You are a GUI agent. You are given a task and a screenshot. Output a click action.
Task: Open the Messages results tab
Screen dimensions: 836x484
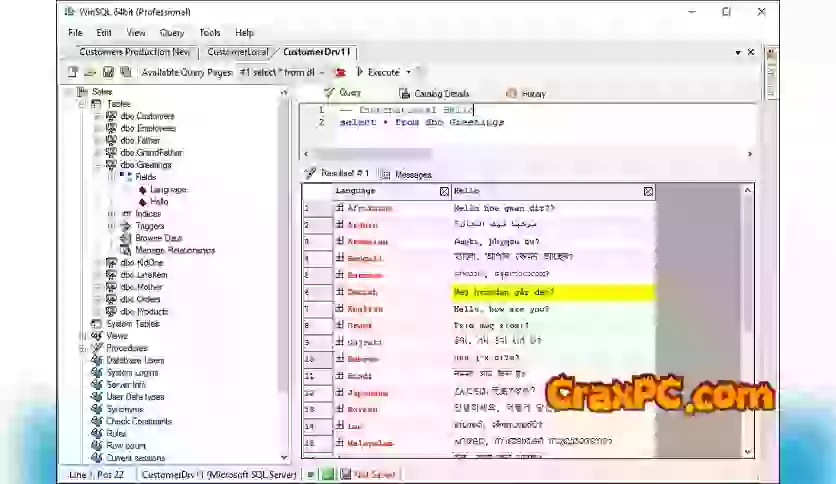click(x=412, y=174)
